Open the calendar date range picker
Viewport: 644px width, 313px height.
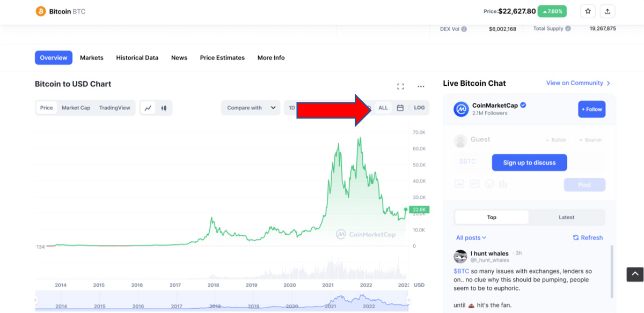click(400, 108)
